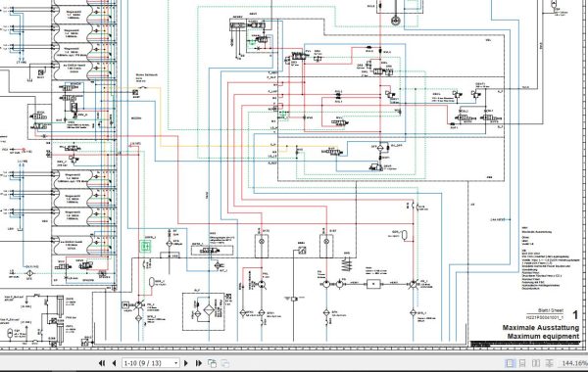Click the Maximum equipment title text
Viewport: 588px width, 372px height.
[543, 336]
